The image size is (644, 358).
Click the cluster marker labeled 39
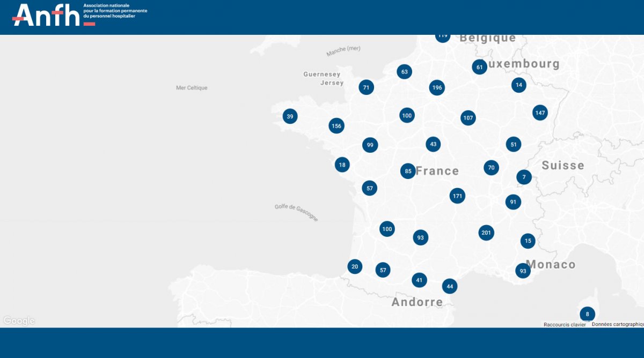coord(290,116)
